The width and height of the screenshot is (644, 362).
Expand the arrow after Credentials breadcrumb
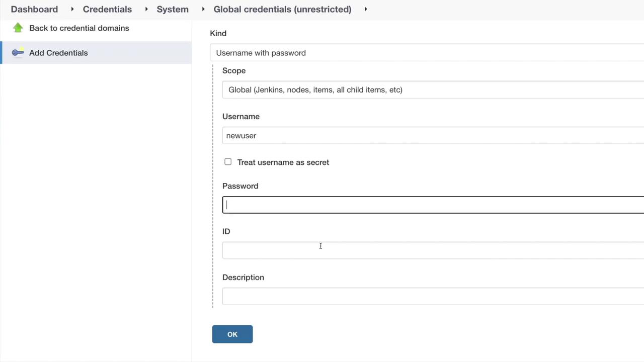(146, 9)
